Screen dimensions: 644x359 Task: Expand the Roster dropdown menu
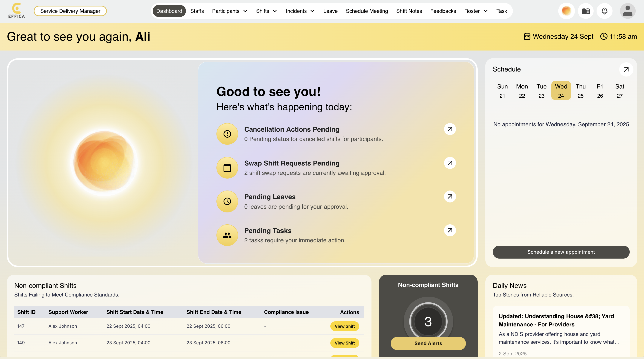(x=476, y=11)
